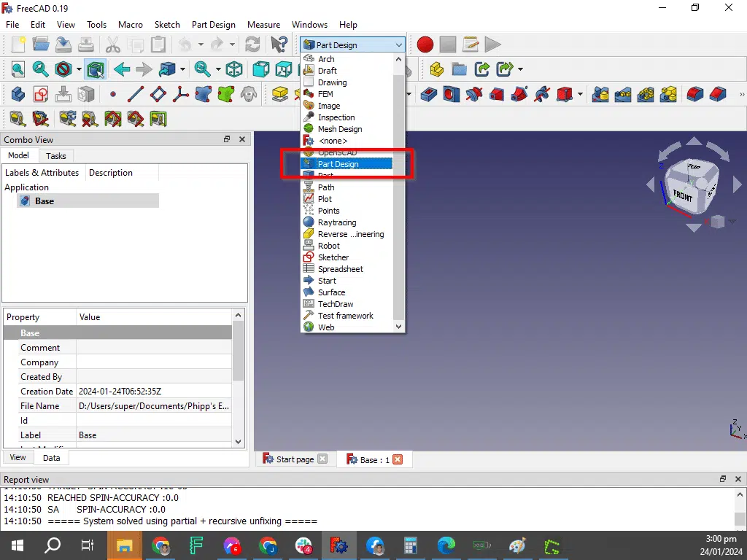Click the Chamfer tool icon
Image resolution: width=747 pixels, height=560 pixels.
pyautogui.click(x=718, y=94)
